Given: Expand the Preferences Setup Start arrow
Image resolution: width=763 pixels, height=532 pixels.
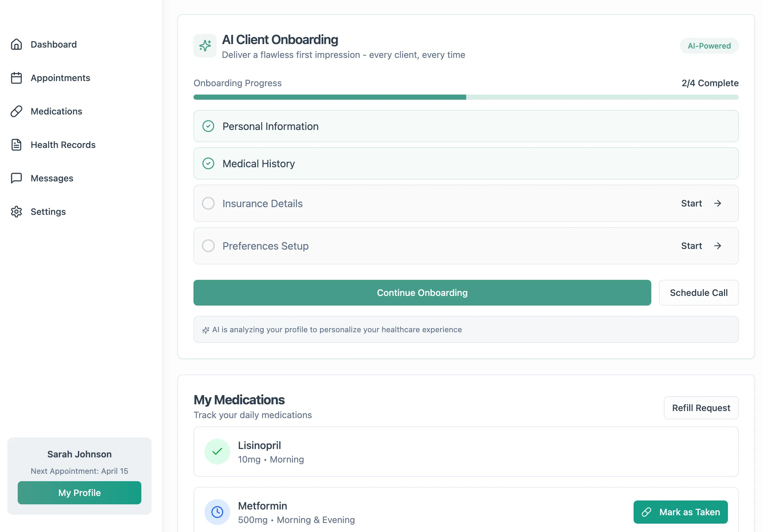Looking at the screenshot, I should pos(718,246).
